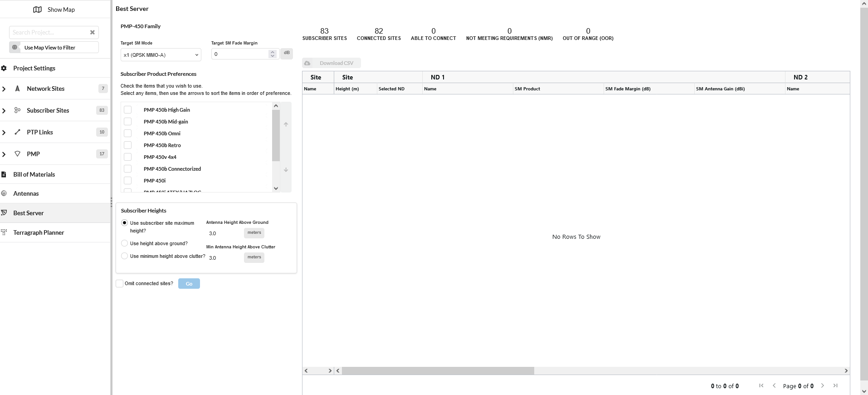The height and width of the screenshot is (395, 868).
Task: Click the Project Settings gear icon
Action: pos(4,68)
